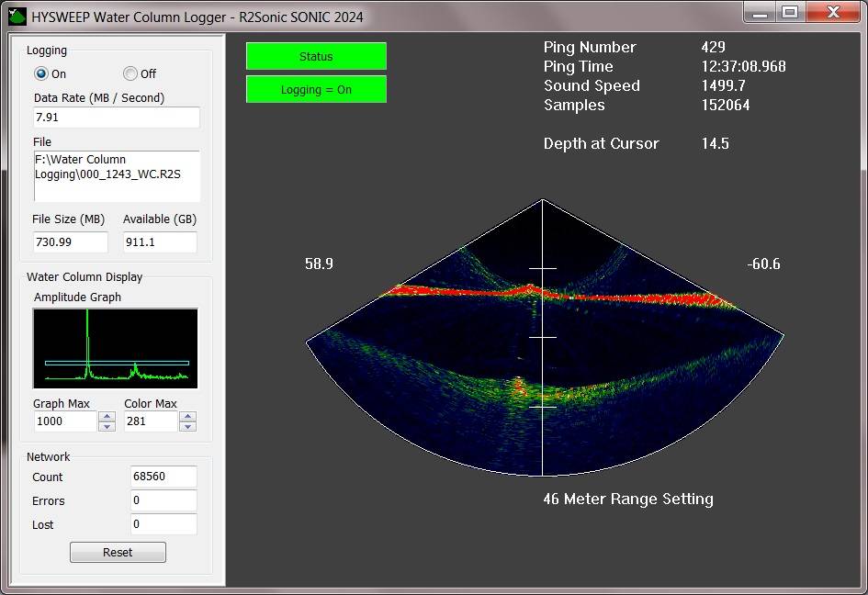Click the Graph Max value field
The height and width of the screenshot is (595, 868).
pyautogui.click(x=64, y=421)
